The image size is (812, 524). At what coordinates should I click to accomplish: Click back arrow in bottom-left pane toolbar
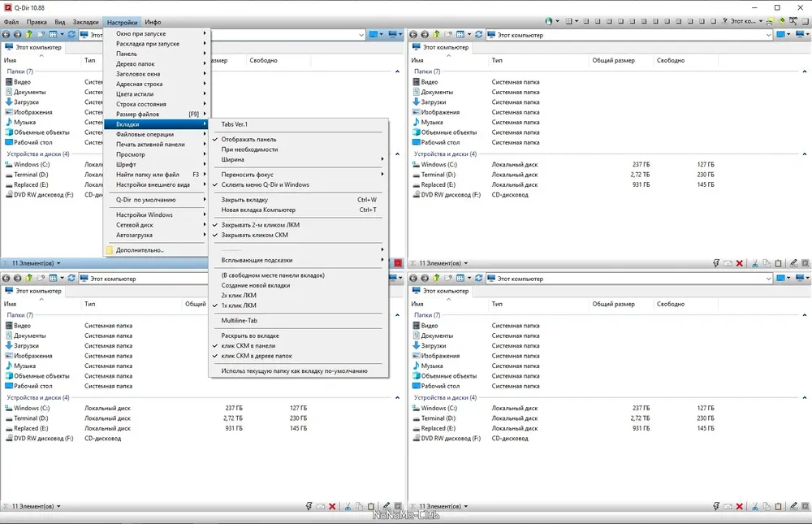pyautogui.click(x=6, y=279)
